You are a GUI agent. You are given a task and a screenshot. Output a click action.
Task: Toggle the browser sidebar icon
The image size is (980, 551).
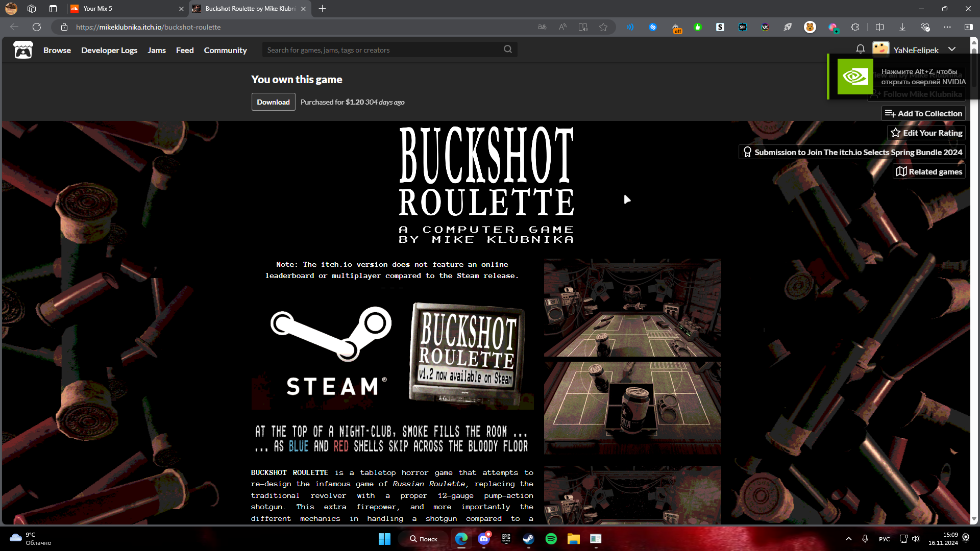pyautogui.click(x=968, y=27)
